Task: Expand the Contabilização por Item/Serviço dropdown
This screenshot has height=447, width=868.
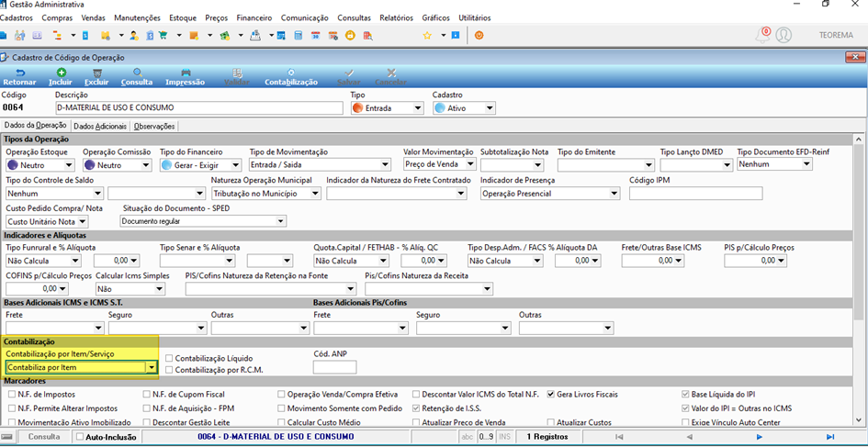Action: tap(152, 367)
